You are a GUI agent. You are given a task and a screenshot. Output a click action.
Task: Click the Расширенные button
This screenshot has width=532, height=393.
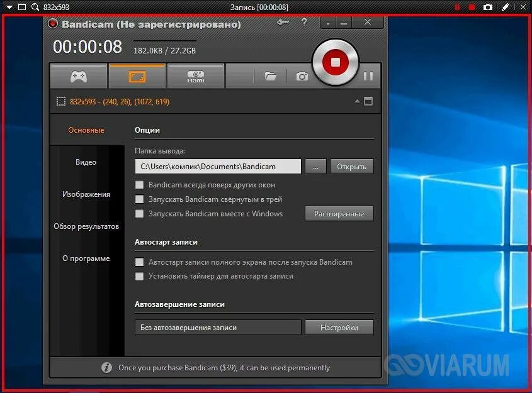click(x=339, y=213)
